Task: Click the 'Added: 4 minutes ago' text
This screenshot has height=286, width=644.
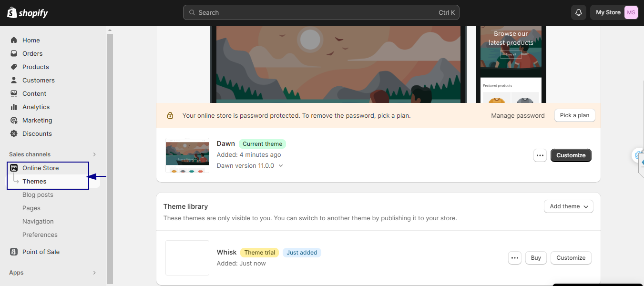Action: click(x=249, y=155)
